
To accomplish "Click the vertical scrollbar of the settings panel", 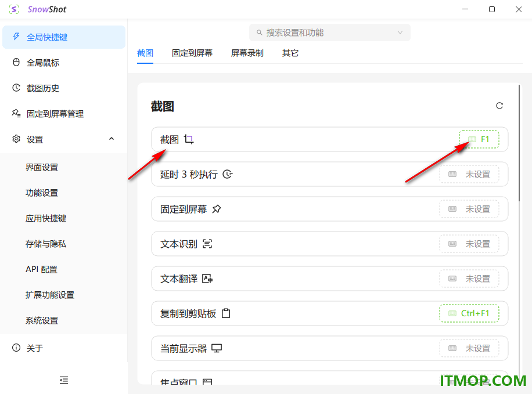I will (519, 143).
